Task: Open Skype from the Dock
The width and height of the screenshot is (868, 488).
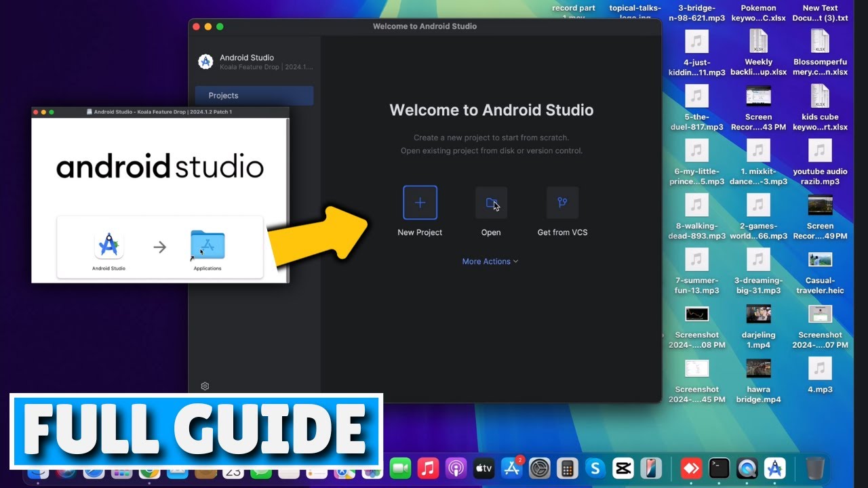Action: [x=595, y=468]
